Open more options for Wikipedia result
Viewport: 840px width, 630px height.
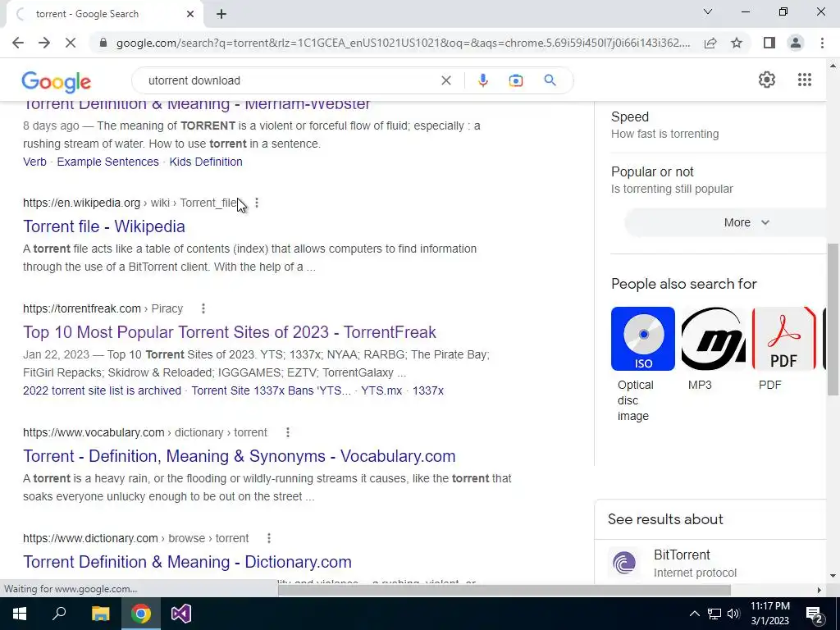click(x=257, y=203)
